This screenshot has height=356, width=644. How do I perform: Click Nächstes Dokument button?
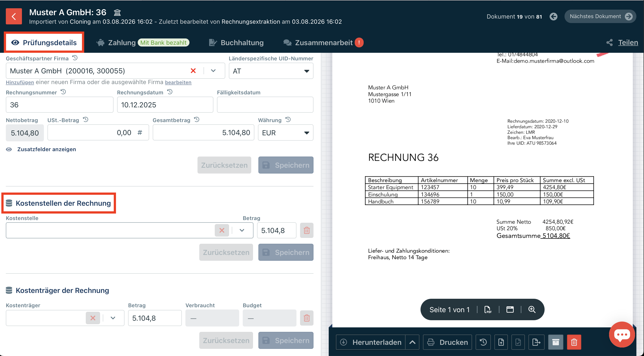coord(600,17)
